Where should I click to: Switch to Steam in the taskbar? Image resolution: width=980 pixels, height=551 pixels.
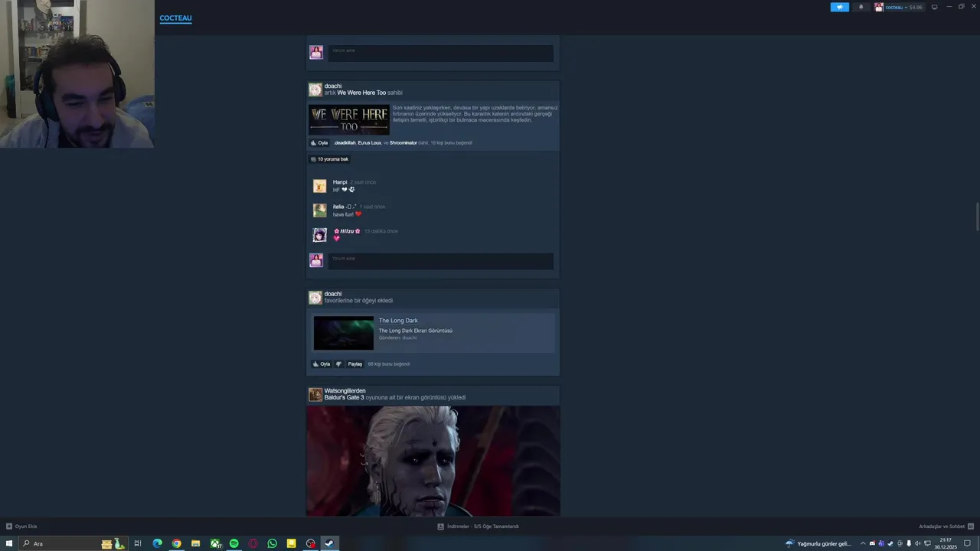click(x=329, y=543)
